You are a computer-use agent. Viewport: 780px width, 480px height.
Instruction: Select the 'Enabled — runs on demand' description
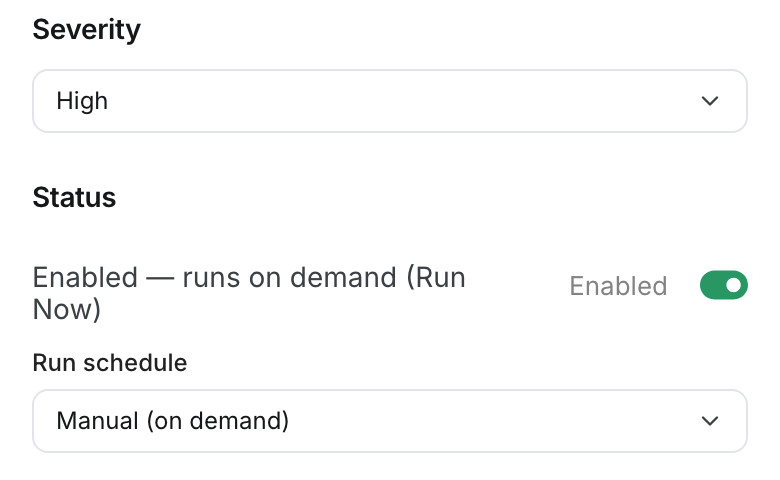[249, 293]
